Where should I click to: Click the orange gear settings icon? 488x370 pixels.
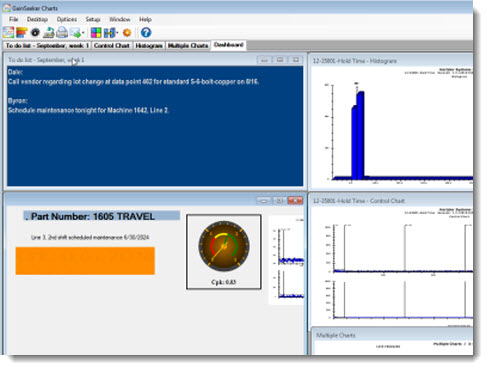[127, 32]
